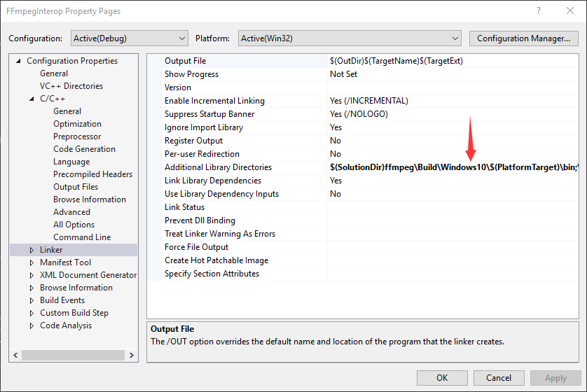Select the Link Status property
The height and width of the screenshot is (392, 587).
pos(184,206)
